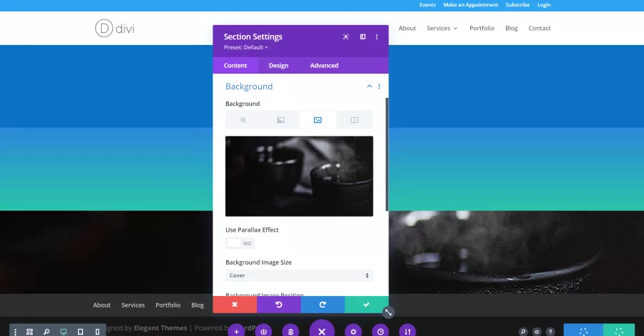Open the layers view icon
644x336 pixels.
pyautogui.click(x=537, y=332)
